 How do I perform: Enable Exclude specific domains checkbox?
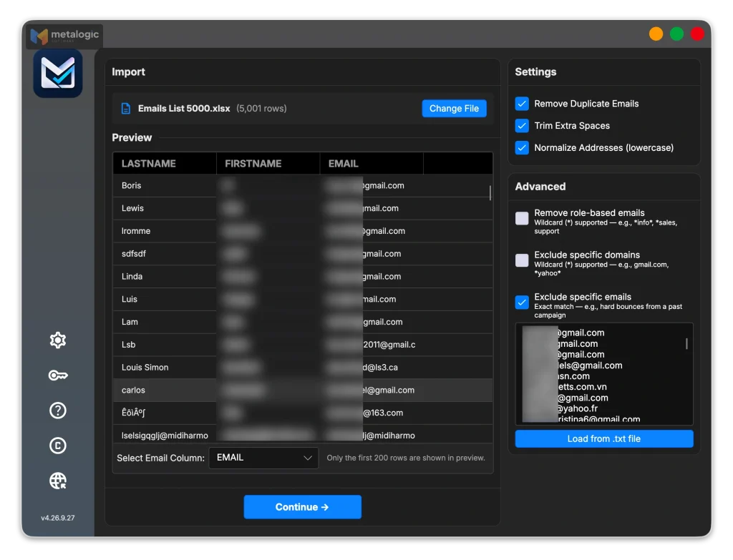click(522, 260)
